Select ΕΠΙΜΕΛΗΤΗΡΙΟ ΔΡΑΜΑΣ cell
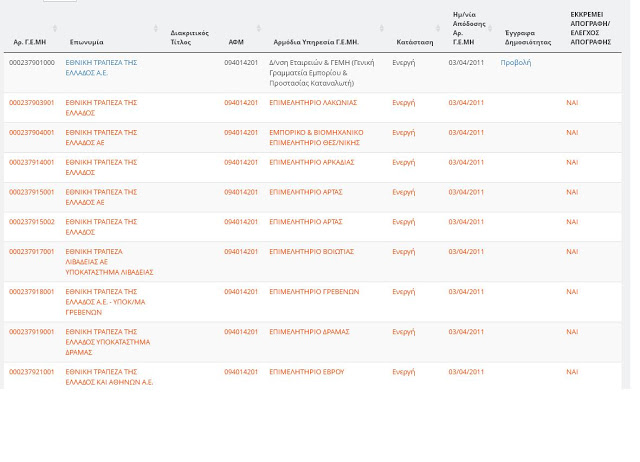This screenshot has height=462, width=640. (309, 331)
